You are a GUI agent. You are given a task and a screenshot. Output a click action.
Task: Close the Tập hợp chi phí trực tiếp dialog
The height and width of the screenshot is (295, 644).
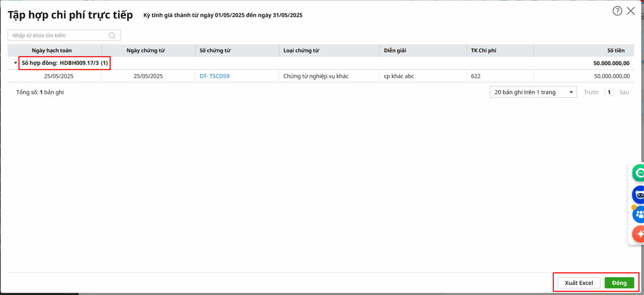coord(631,11)
